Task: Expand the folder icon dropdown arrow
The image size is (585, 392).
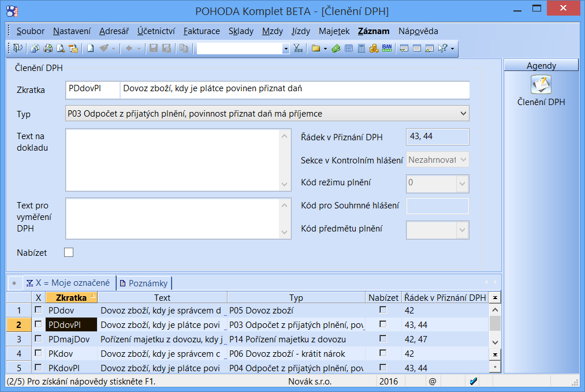Action: click(325, 49)
